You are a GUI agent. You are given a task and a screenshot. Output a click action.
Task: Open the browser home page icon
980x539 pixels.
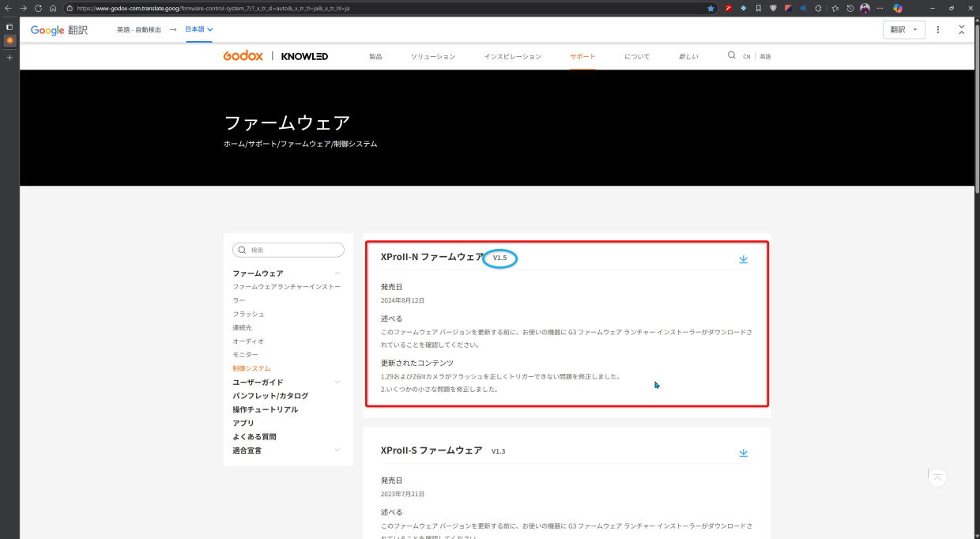coord(52,8)
